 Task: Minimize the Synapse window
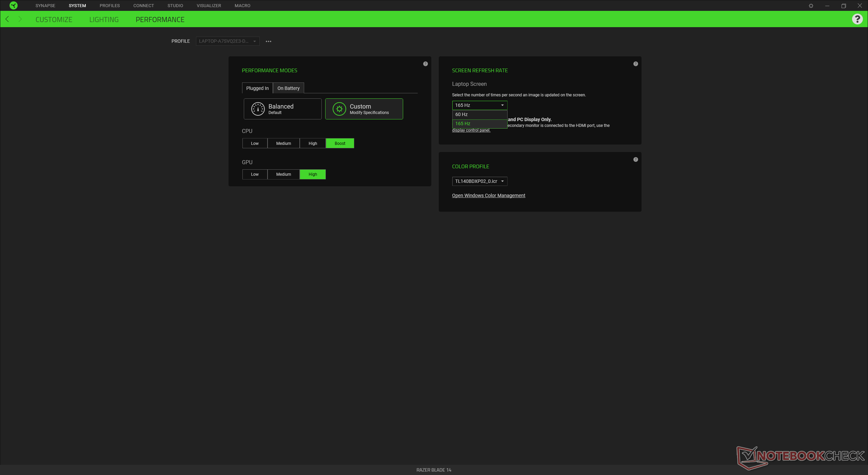coord(827,6)
